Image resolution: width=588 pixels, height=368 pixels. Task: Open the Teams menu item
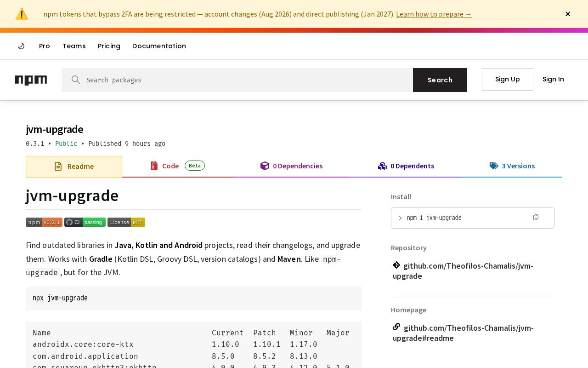click(74, 46)
